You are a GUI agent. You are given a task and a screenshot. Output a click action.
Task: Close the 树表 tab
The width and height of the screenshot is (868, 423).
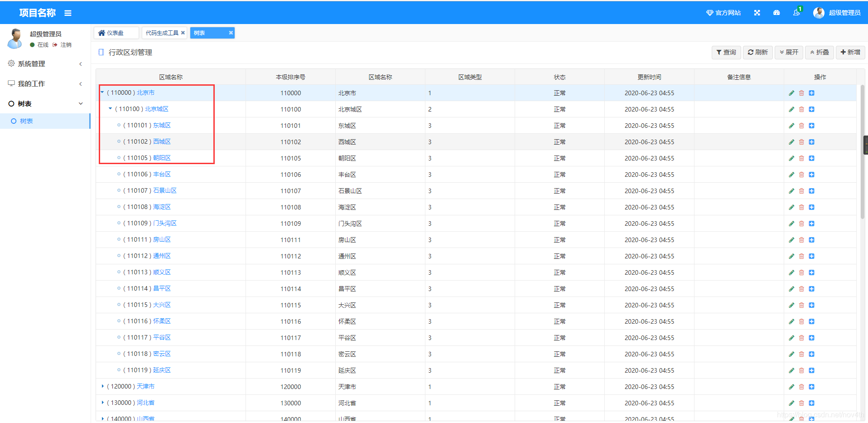231,33
